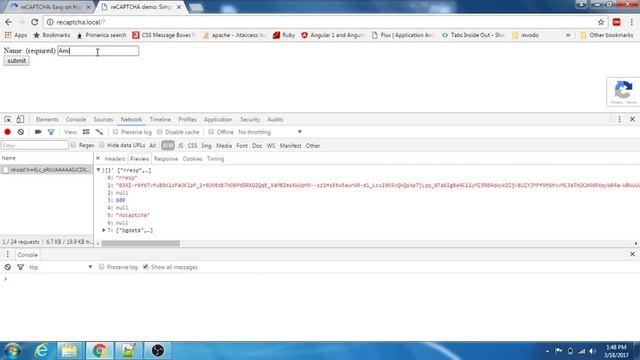Switch to the Response tab
Screen dimensions: 640x360
click(166, 158)
